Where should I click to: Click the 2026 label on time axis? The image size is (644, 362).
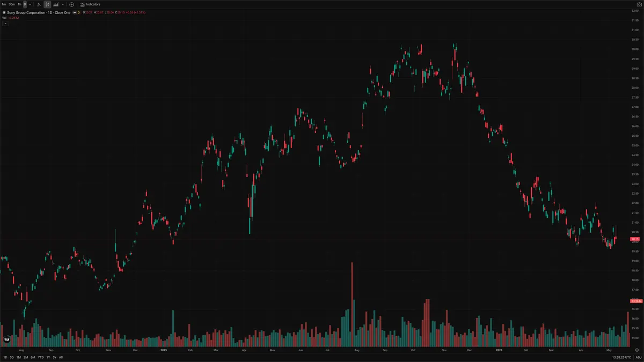[499, 349]
